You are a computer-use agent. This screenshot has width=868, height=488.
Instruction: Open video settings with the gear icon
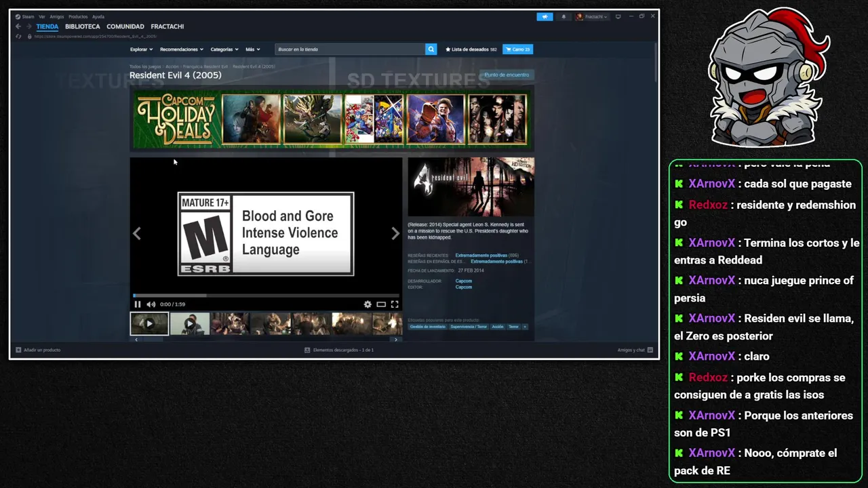[x=368, y=304]
